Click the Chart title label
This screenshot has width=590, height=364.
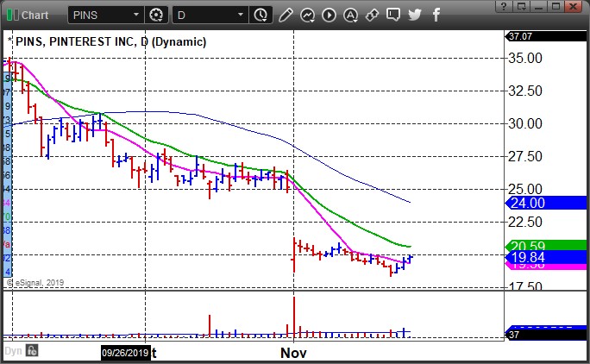pyautogui.click(x=35, y=15)
